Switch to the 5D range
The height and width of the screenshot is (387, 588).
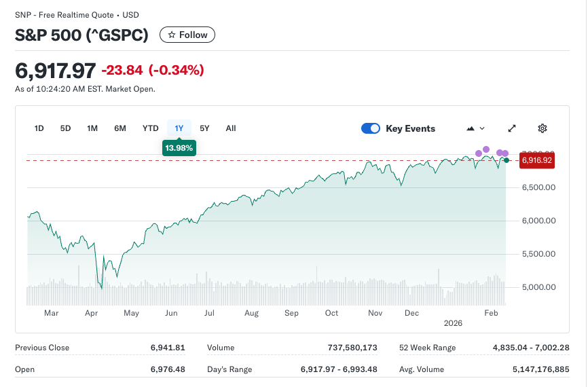point(65,128)
